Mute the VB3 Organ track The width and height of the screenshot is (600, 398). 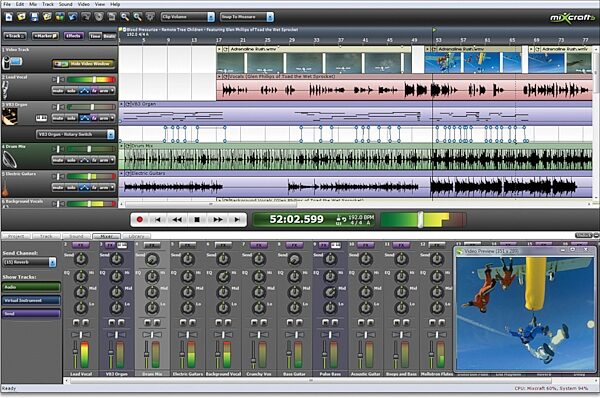coord(58,118)
